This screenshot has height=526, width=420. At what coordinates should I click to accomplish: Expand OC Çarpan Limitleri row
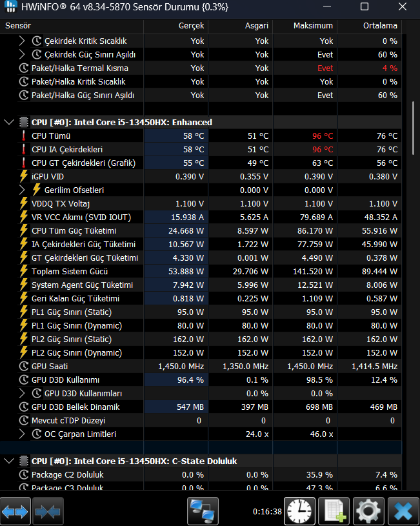(x=22, y=434)
